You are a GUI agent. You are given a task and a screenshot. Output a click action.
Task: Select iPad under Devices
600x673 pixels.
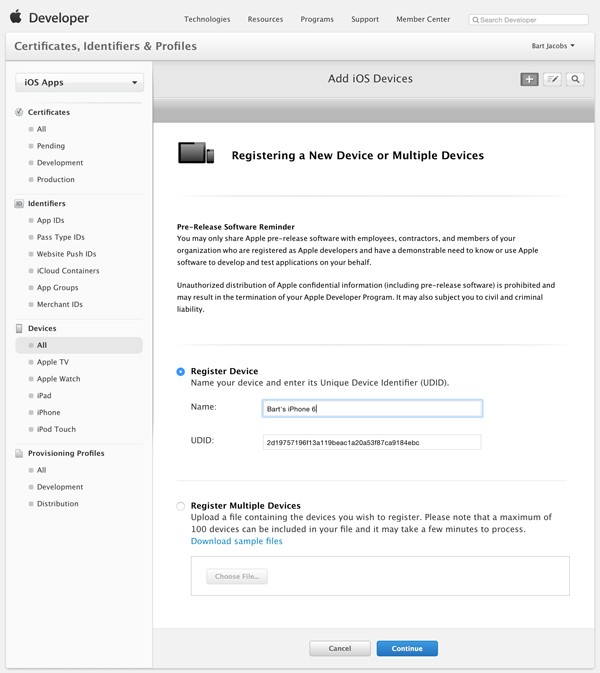pos(44,396)
